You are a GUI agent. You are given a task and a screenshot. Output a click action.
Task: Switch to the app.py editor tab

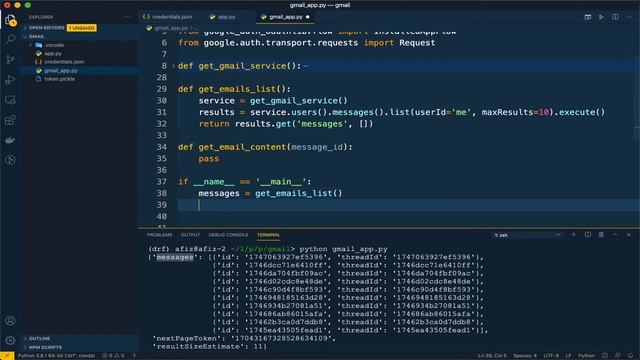(223, 17)
